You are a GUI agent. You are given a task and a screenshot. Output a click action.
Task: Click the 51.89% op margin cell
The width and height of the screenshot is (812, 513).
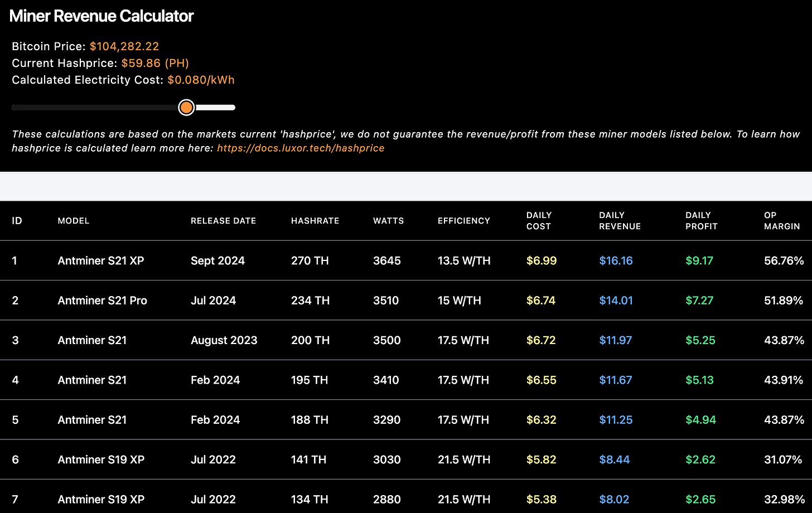pos(784,301)
